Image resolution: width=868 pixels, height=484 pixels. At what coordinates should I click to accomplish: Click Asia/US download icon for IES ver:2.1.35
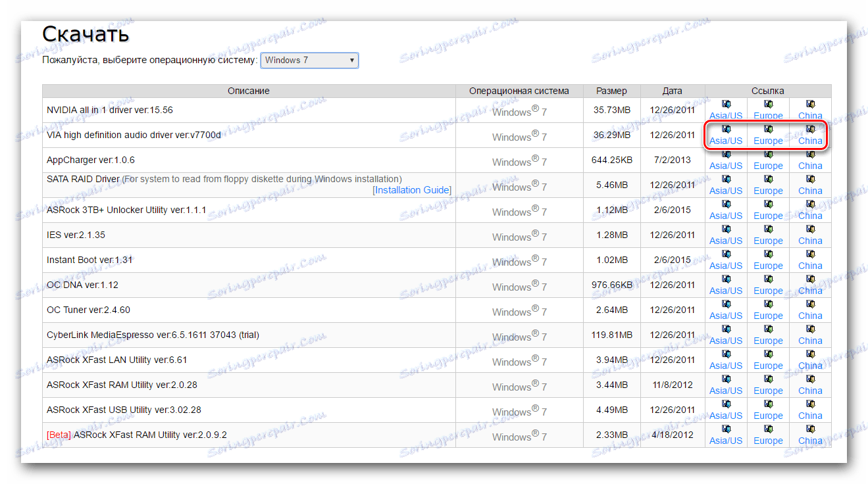click(726, 229)
